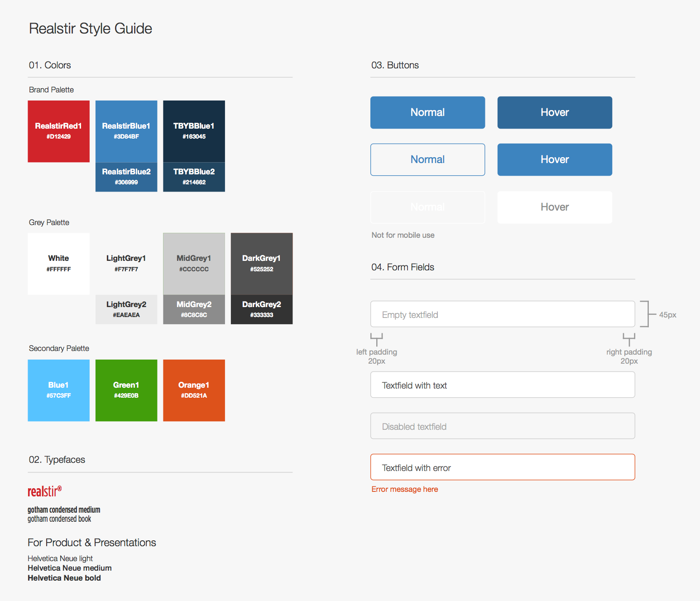Click the Helvetica Neue medium text
This screenshot has height=601, width=700.
tap(70, 568)
